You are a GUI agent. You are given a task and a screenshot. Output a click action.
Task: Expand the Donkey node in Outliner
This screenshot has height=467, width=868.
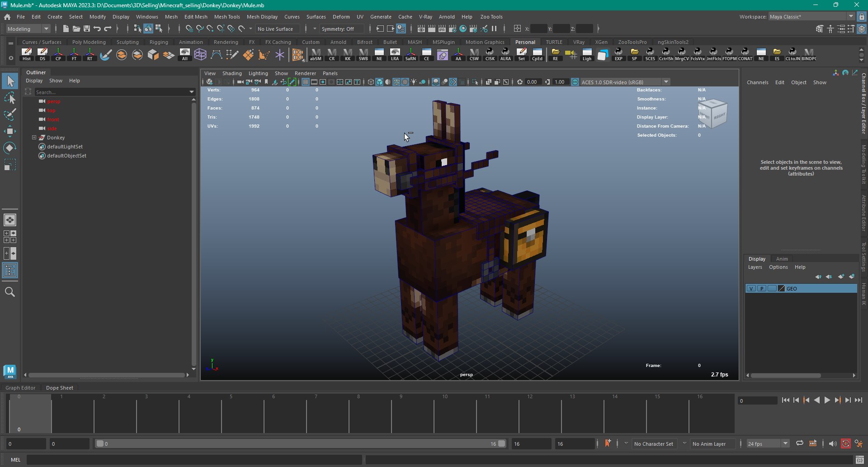(x=34, y=137)
